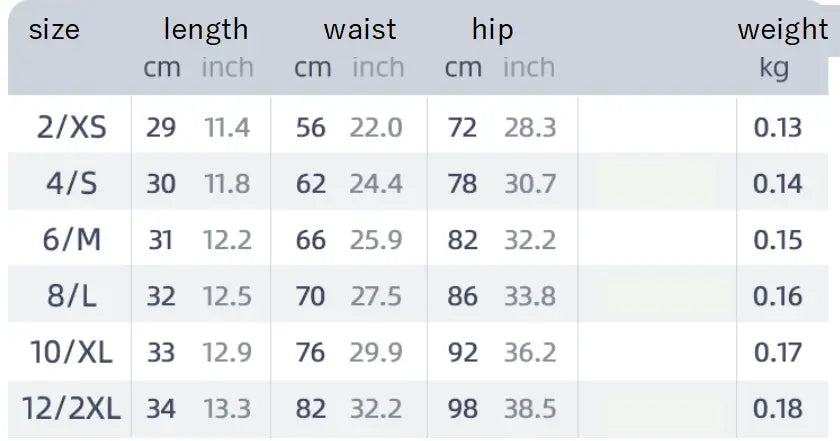Select the 2/XS size row label
This screenshot has width=840, height=441.
(70, 128)
